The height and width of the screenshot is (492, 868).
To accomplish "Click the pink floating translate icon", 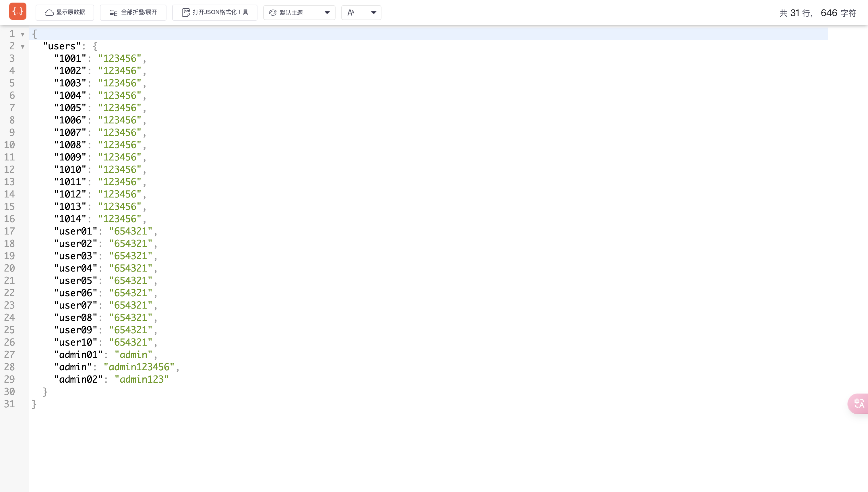I will click(x=859, y=404).
